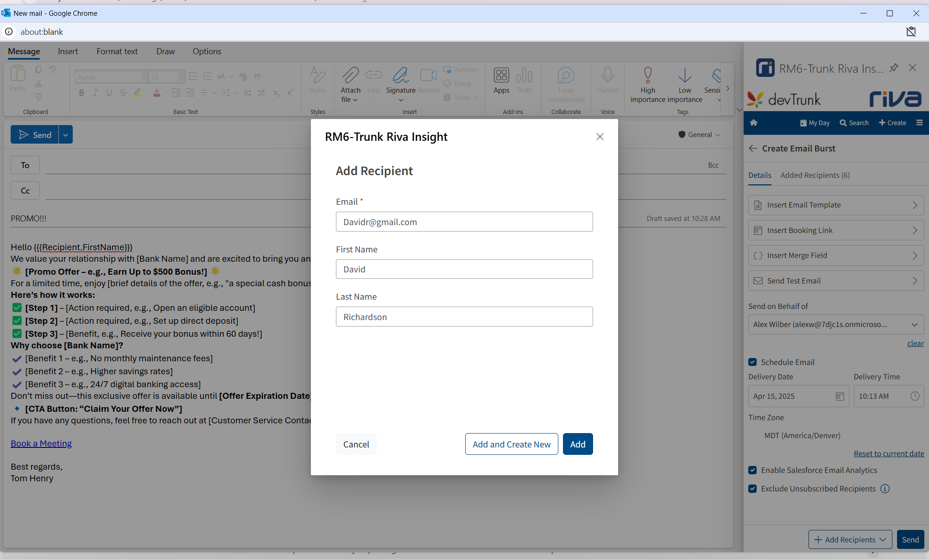
Task: Click the Reset to current date link
Action: pyautogui.click(x=889, y=453)
